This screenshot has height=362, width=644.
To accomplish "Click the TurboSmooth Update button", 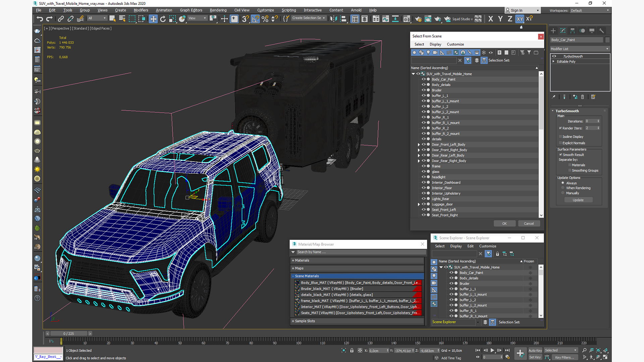I will coord(578,200).
